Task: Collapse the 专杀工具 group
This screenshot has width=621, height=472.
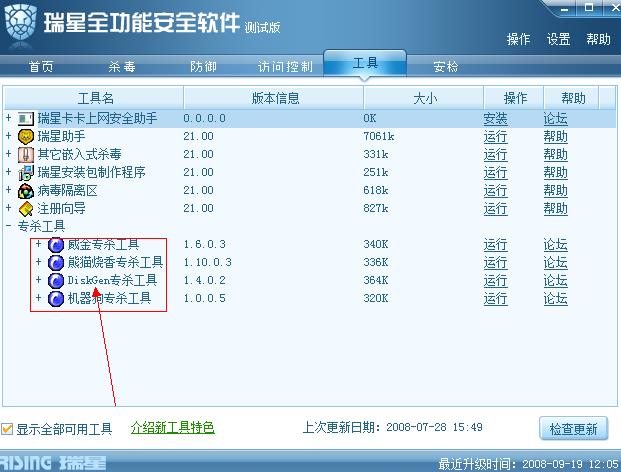Action: [8, 226]
